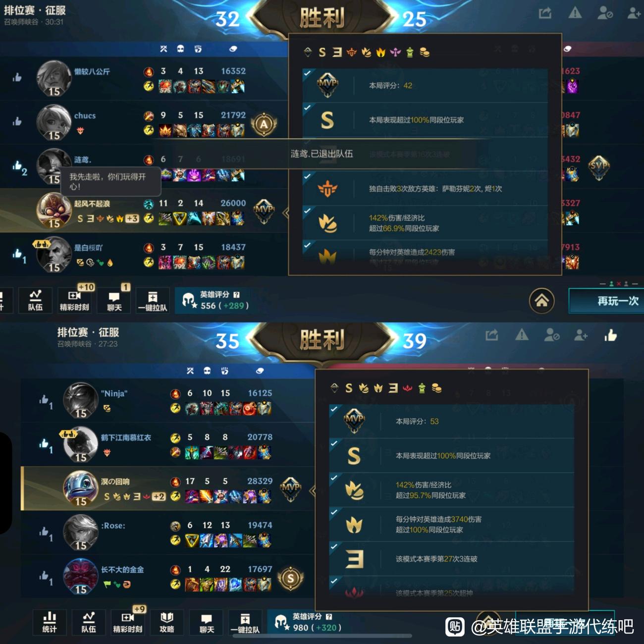Select the 溟の回响 champion avatar

[x=81, y=488]
